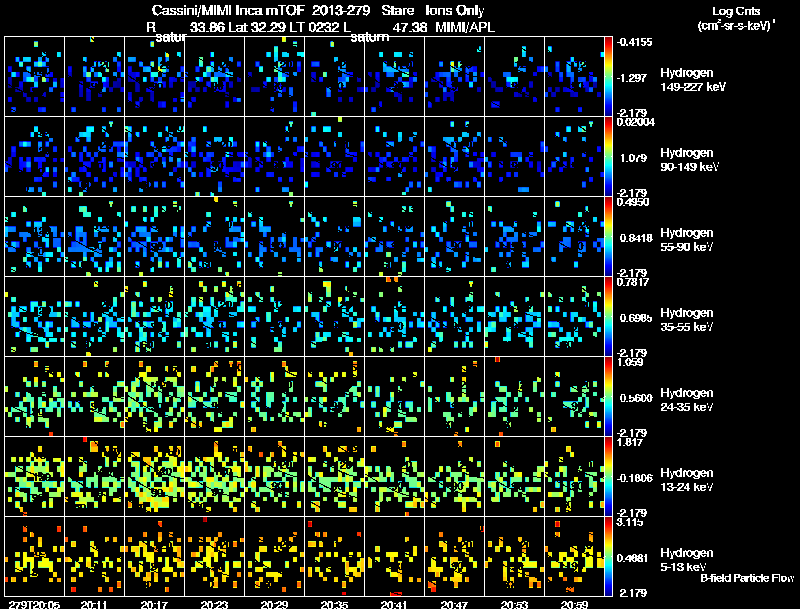Click the 1.059 color scale value

click(x=631, y=362)
